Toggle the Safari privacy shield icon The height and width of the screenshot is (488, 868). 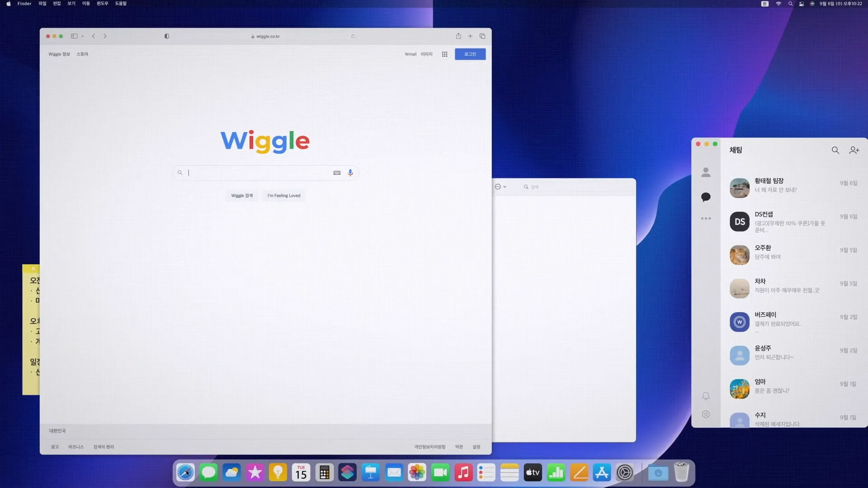[x=167, y=36]
